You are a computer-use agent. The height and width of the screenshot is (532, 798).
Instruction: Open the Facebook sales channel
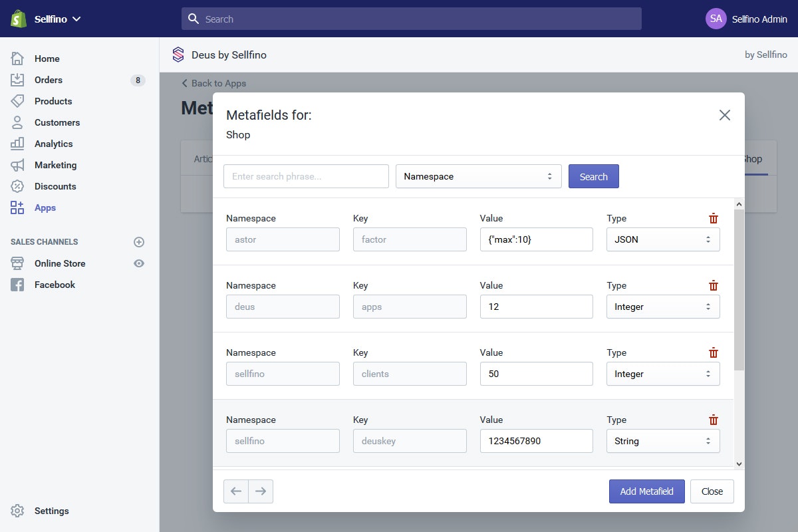(55, 285)
